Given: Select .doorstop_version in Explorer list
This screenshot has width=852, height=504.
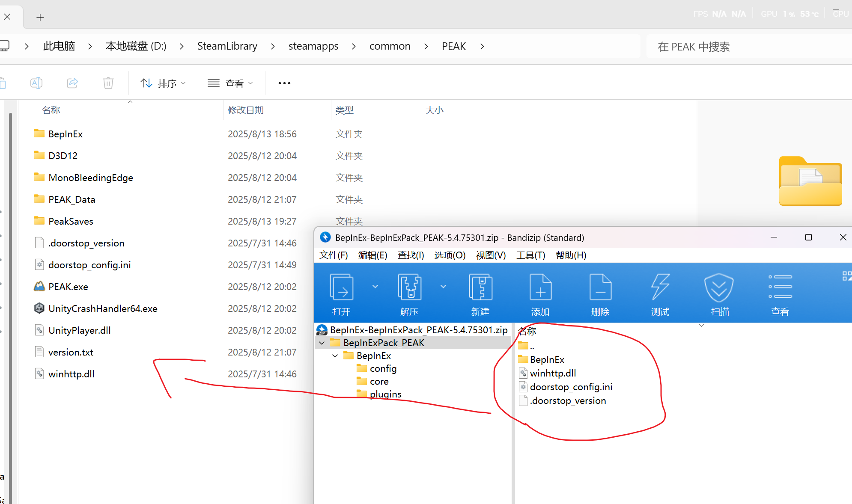Looking at the screenshot, I should (86, 243).
